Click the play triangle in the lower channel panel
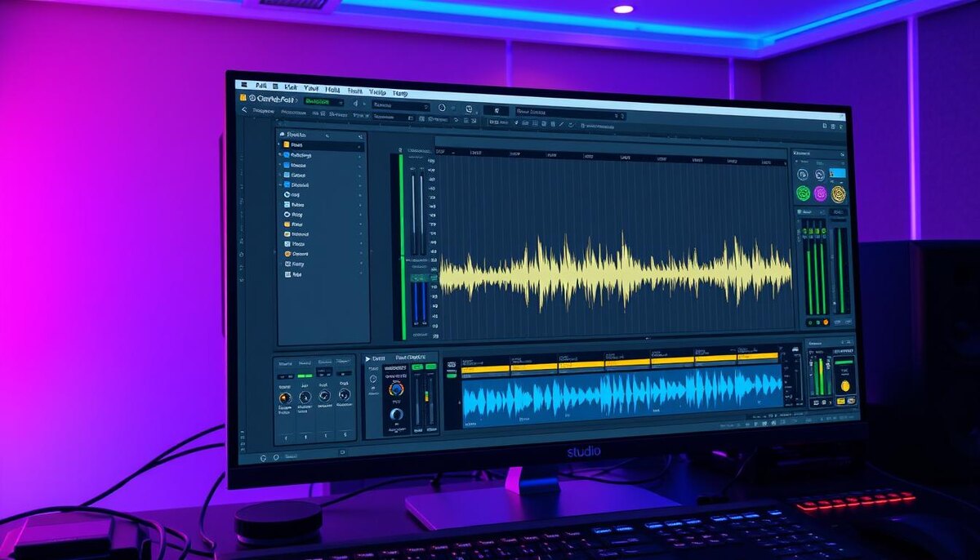 point(367,358)
